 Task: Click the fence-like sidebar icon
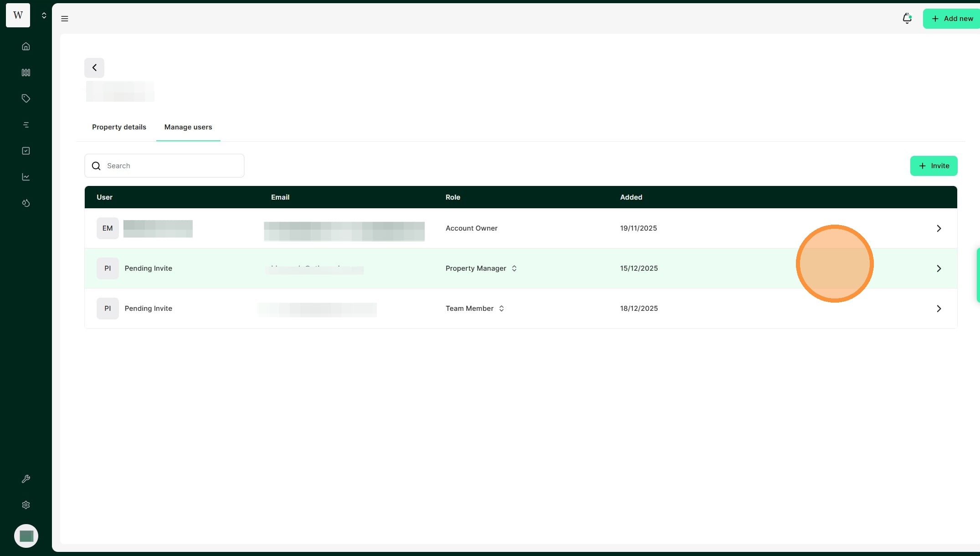[x=26, y=72]
